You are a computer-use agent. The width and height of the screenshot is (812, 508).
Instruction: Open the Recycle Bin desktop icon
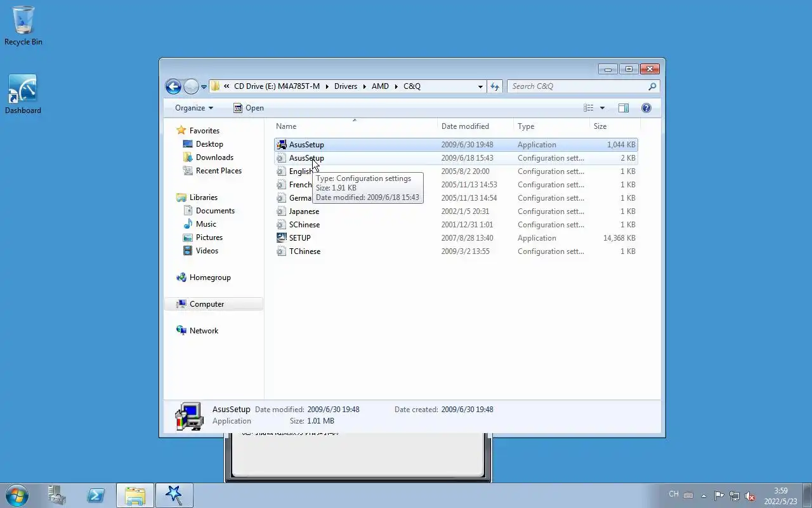(x=23, y=25)
